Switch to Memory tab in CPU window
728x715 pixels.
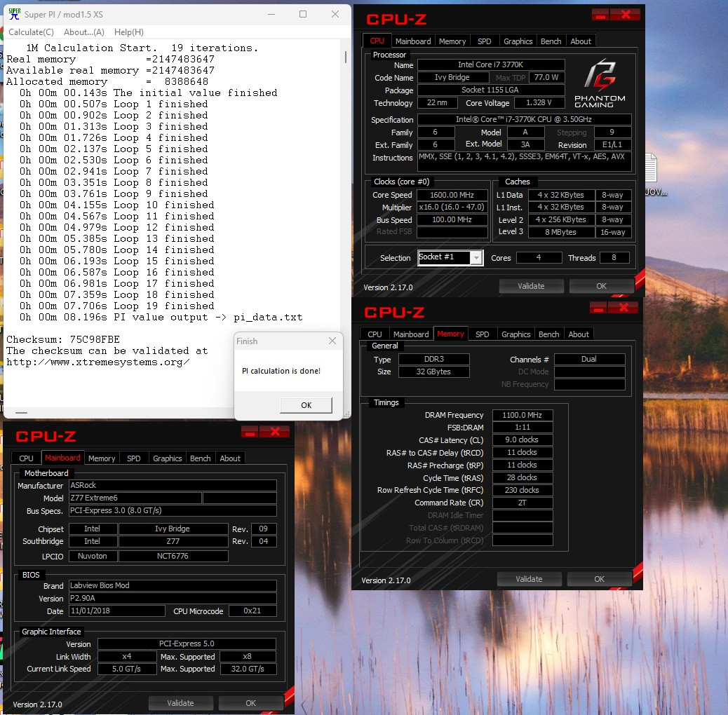[452, 41]
